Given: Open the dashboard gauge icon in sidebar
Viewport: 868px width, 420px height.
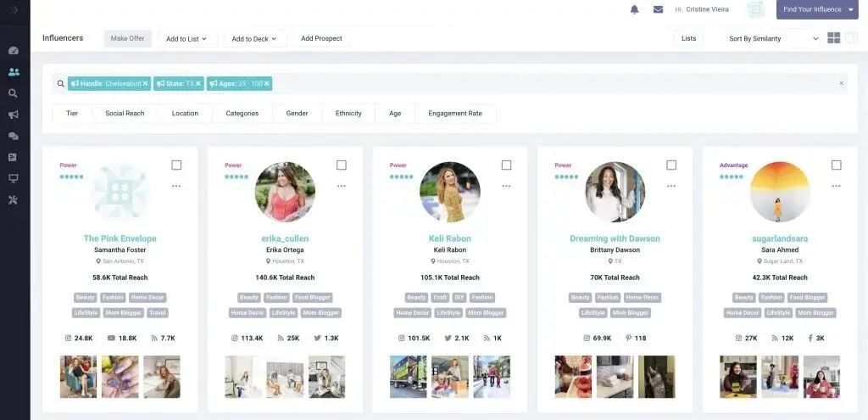Looking at the screenshot, I should (14, 51).
